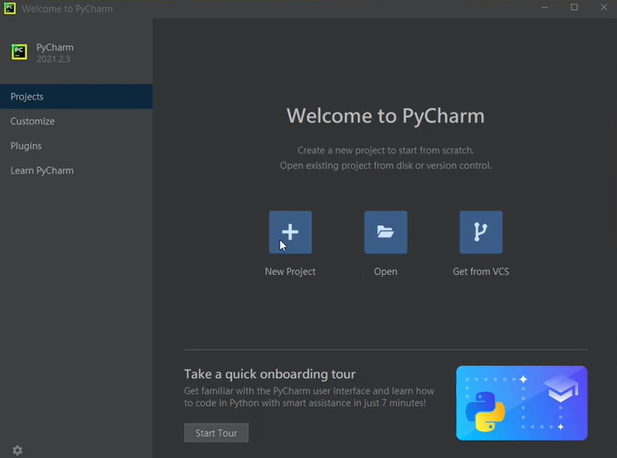Click the PyCharm title bar app icon
This screenshot has width=617, height=458.
pos(10,8)
